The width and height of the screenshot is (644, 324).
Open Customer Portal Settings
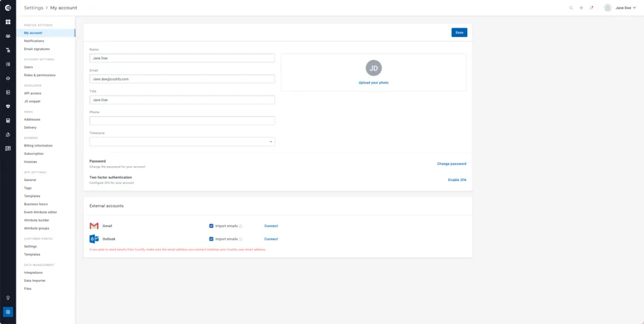click(x=30, y=247)
